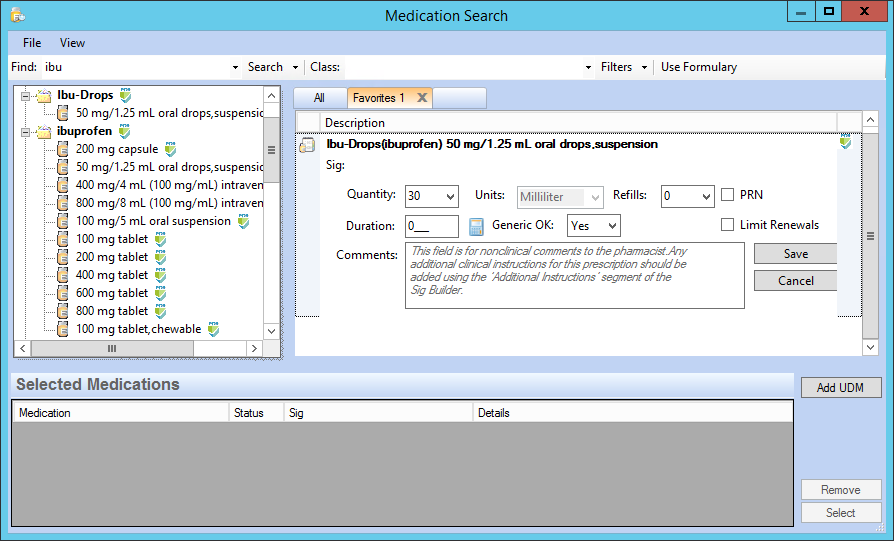
Task: Click description panel scroll down arrow
Action: pyautogui.click(x=870, y=347)
